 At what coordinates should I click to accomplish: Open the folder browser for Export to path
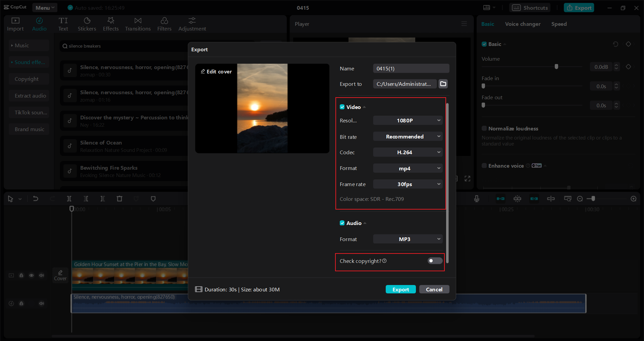click(x=443, y=84)
